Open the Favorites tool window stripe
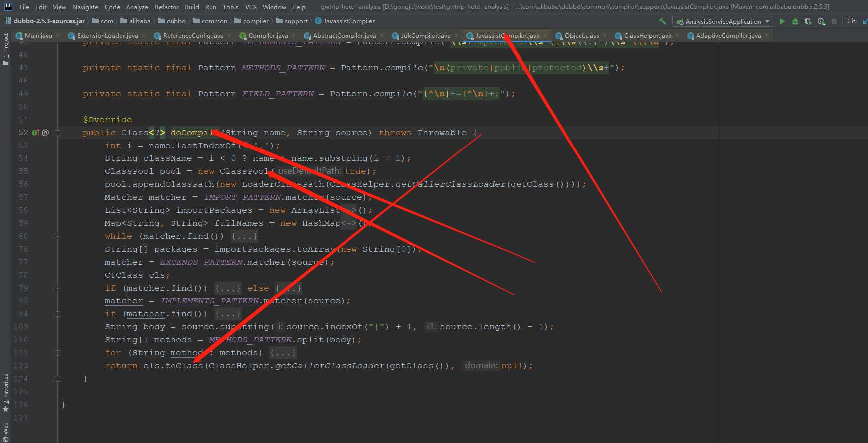The height and width of the screenshot is (443, 868). click(x=5, y=394)
